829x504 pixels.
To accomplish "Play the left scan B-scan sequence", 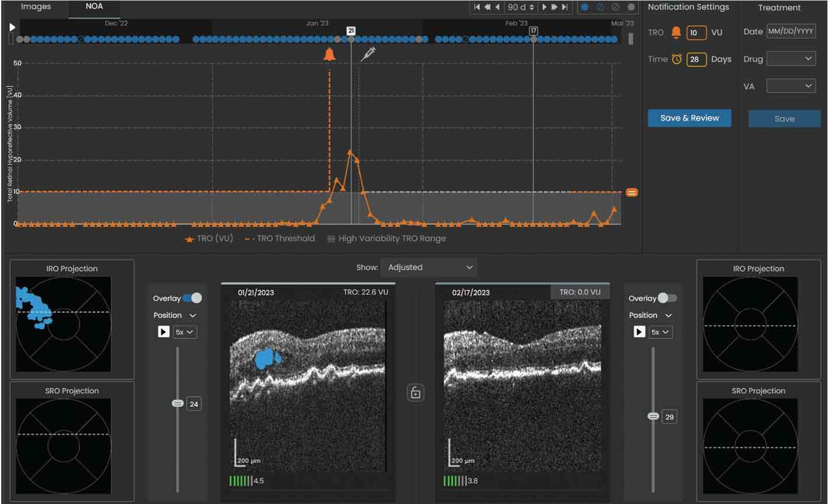I will point(163,332).
